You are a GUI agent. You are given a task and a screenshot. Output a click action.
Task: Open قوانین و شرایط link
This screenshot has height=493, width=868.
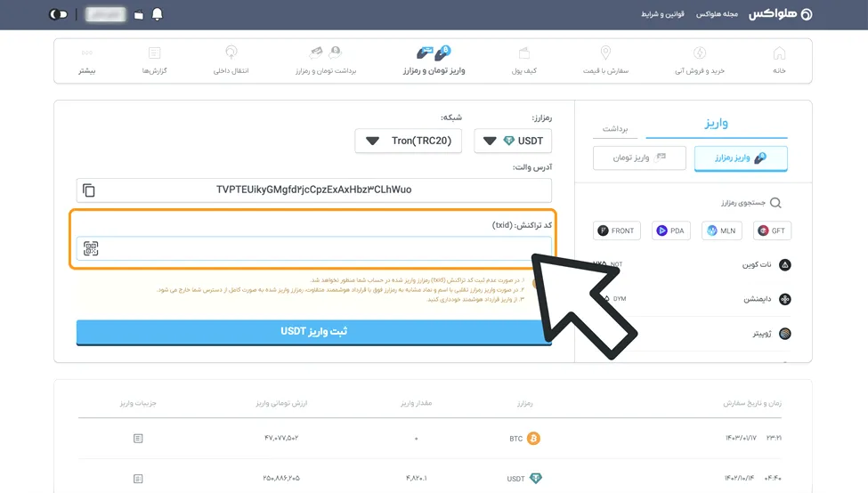[662, 14]
